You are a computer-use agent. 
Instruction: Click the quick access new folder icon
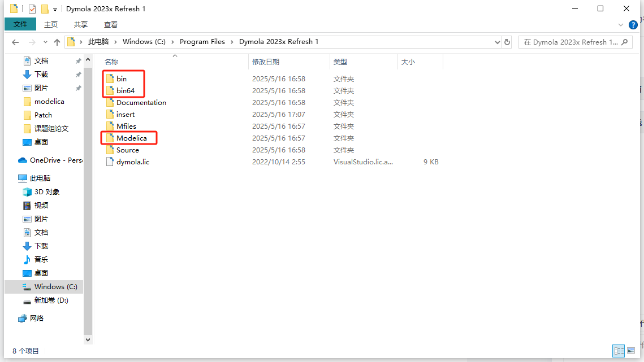coord(45,8)
